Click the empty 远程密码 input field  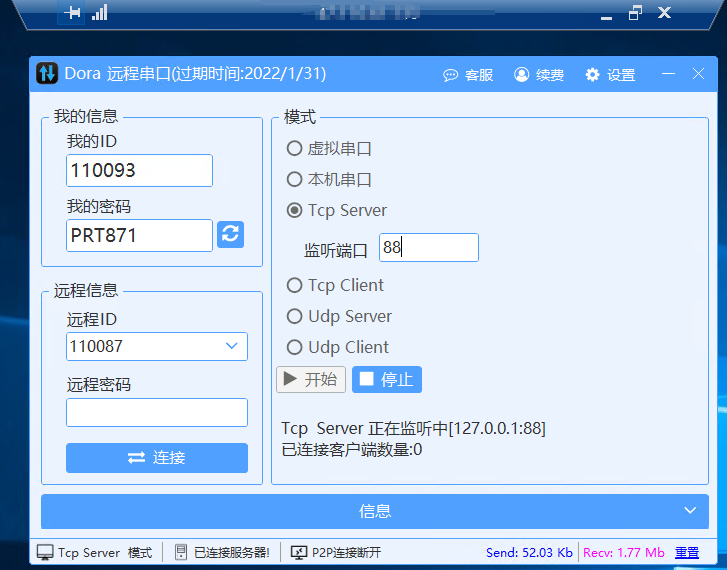click(157, 412)
